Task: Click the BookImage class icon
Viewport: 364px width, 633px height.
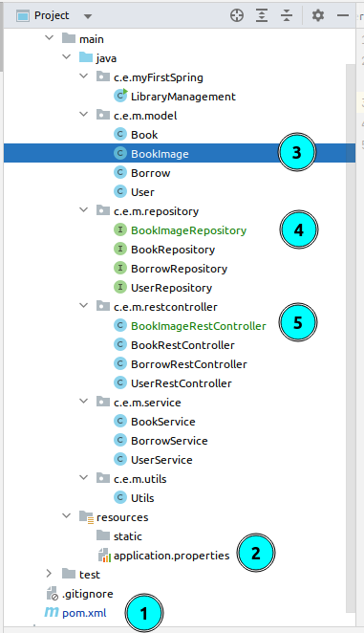Action: coord(120,153)
